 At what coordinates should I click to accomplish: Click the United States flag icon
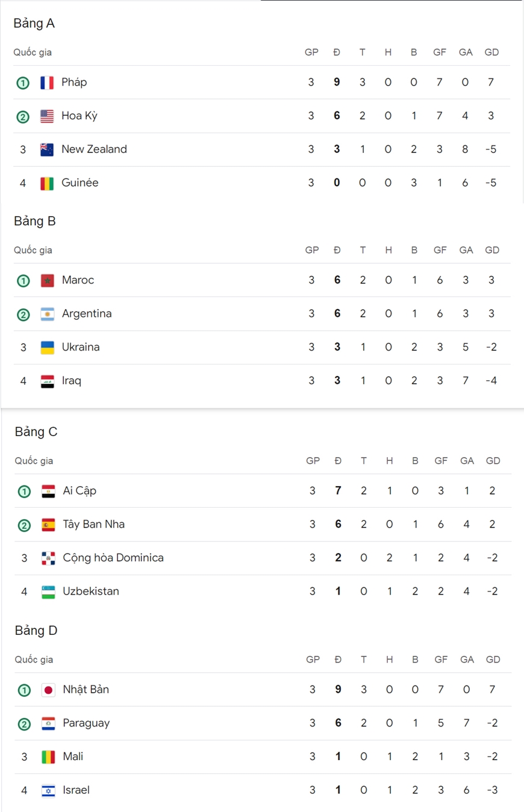(47, 116)
